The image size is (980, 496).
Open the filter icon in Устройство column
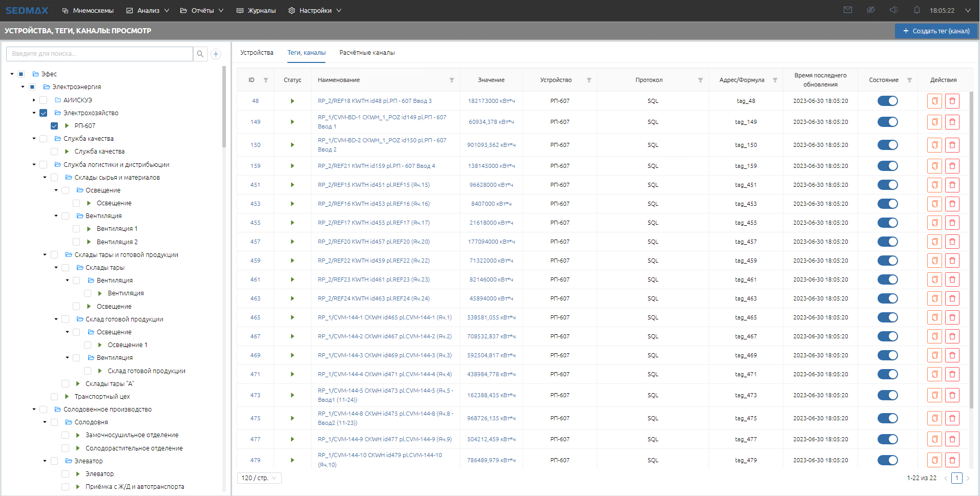(589, 80)
